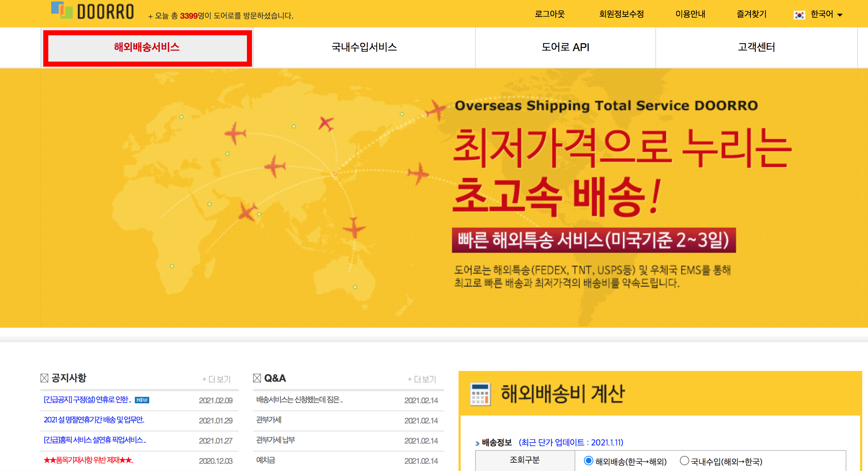
Task: Click the 로그아웃 link
Action: 549,14
